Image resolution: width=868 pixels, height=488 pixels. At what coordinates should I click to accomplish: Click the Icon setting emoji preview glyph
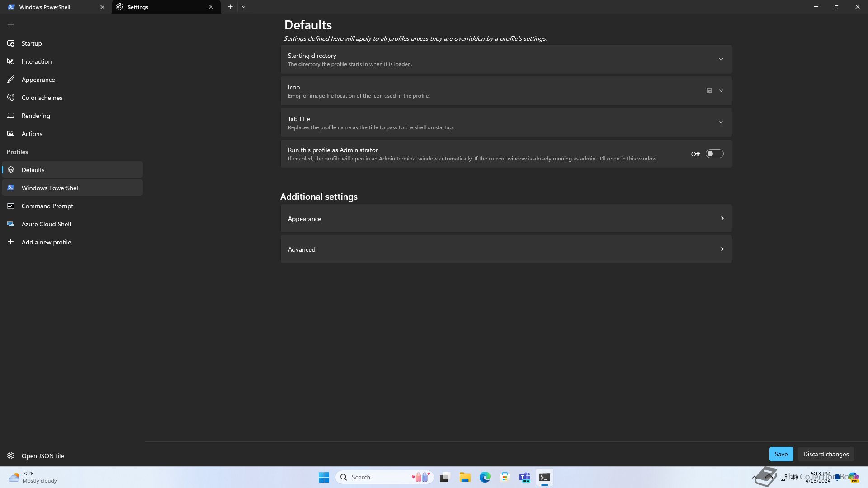[x=709, y=91]
